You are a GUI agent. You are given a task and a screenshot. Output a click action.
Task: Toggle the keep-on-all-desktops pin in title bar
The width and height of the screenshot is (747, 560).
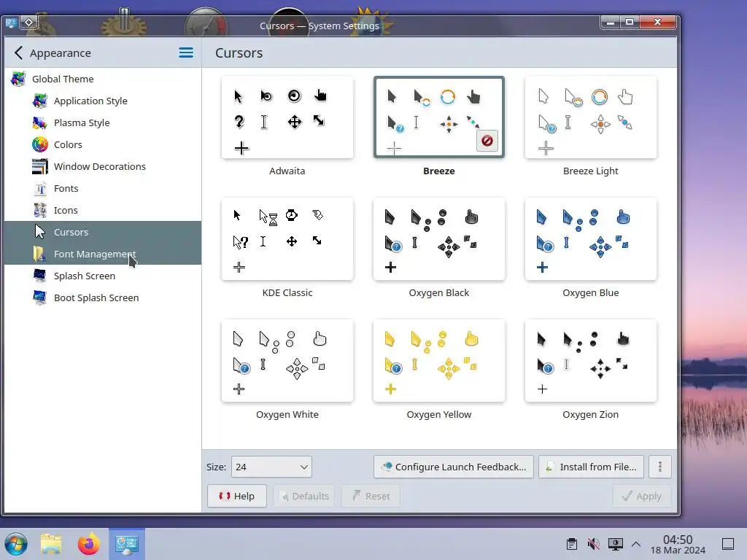click(29, 23)
